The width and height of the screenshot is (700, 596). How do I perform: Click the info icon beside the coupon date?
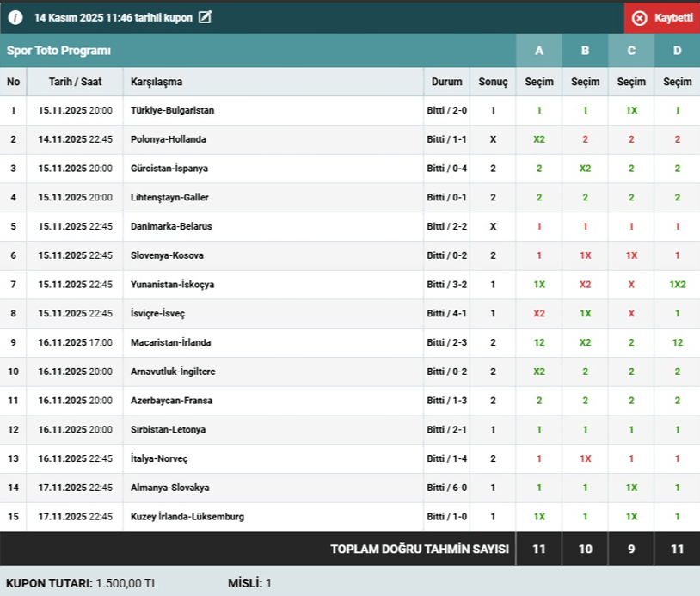pos(15,17)
